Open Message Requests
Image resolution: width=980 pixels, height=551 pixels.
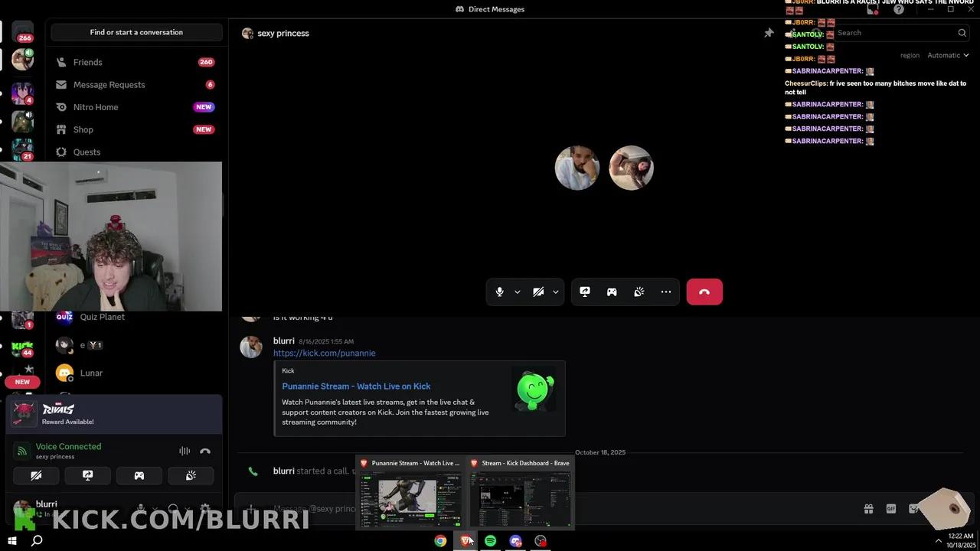tap(136, 84)
